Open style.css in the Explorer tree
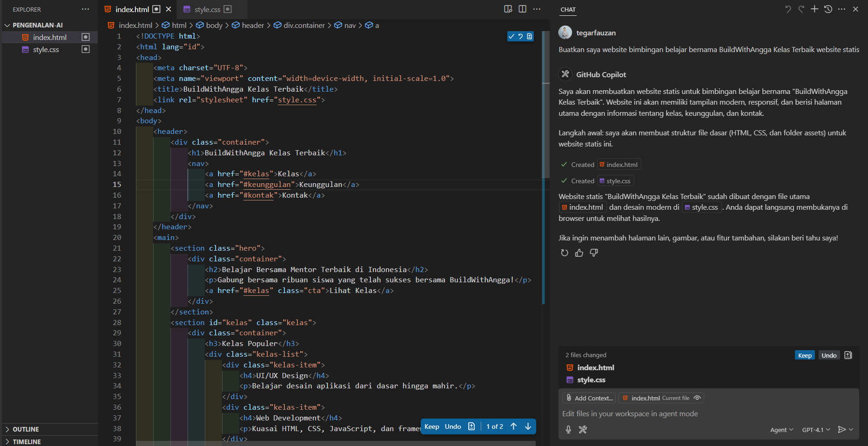The width and height of the screenshot is (868, 446). [x=46, y=49]
